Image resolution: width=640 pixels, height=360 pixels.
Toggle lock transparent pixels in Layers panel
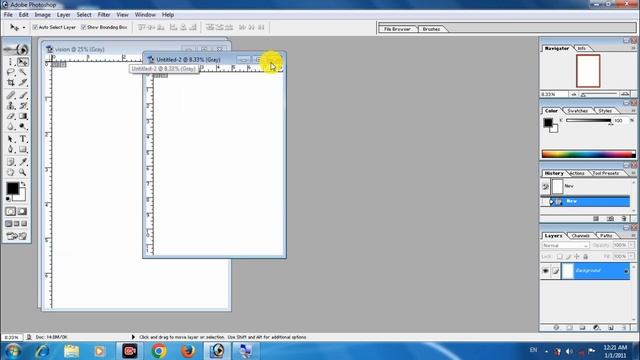[560, 256]
